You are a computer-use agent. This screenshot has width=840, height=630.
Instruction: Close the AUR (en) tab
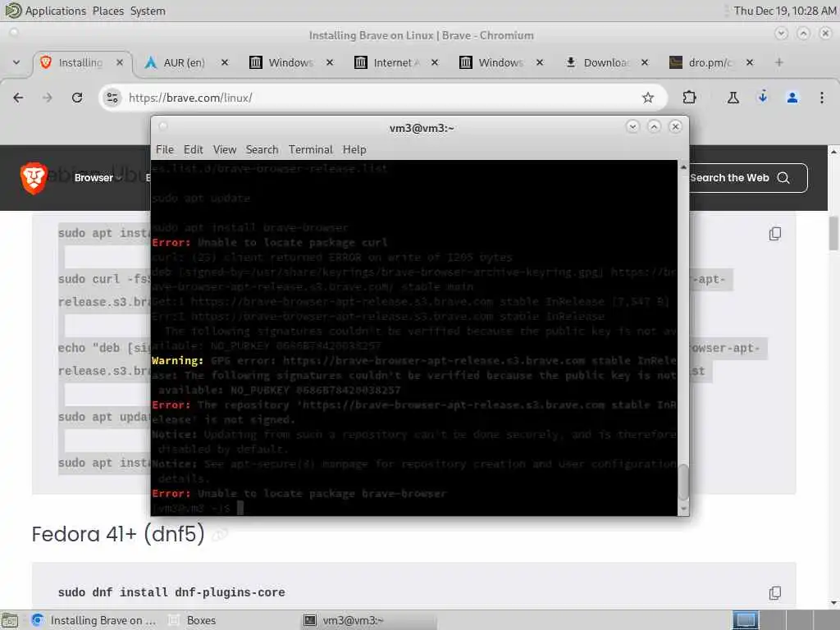tap(225, 62)
